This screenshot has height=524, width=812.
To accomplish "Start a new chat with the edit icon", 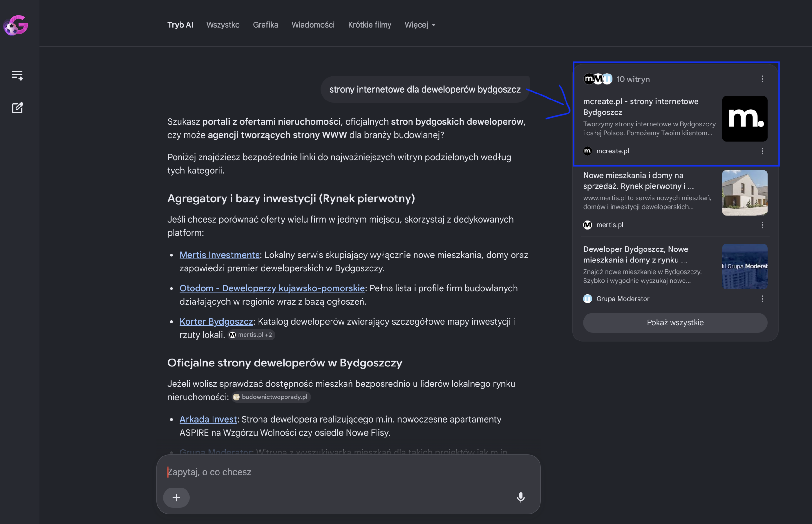I will pos(17,108).
